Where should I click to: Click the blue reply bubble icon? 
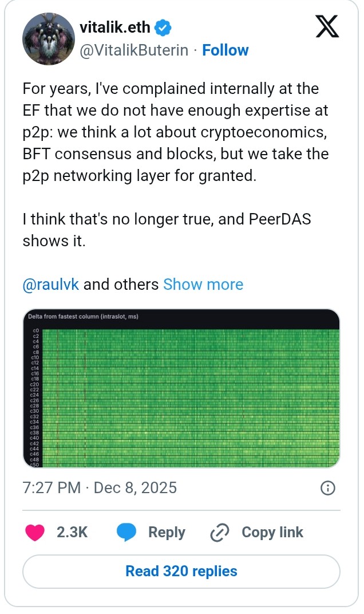(x=126, y=532)
